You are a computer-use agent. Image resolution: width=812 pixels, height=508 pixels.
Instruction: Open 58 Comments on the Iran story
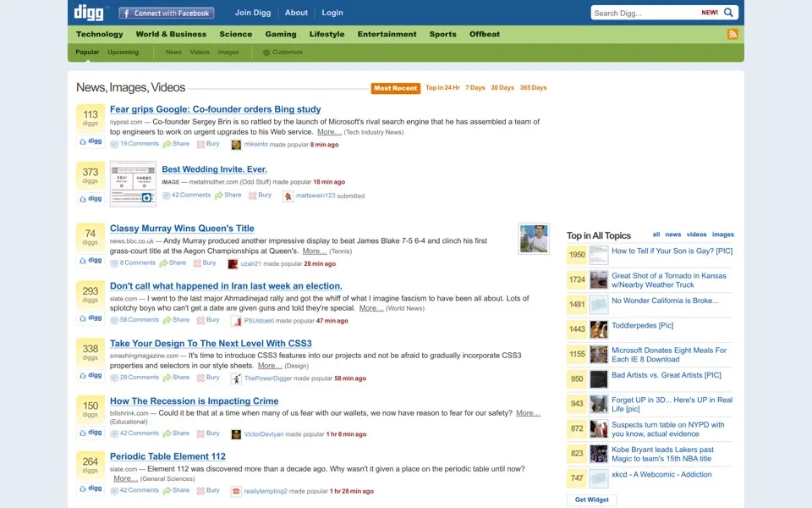[x=134, y=320]
